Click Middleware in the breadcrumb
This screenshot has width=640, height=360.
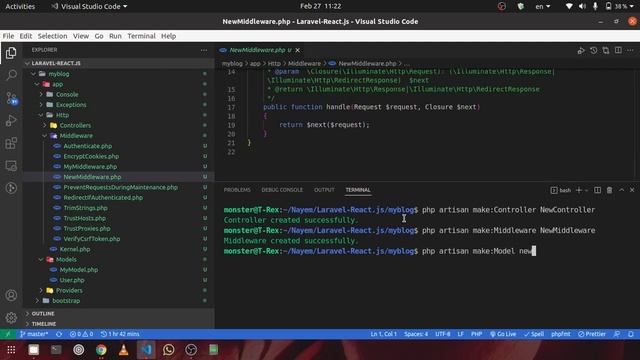tap(304, 63)
